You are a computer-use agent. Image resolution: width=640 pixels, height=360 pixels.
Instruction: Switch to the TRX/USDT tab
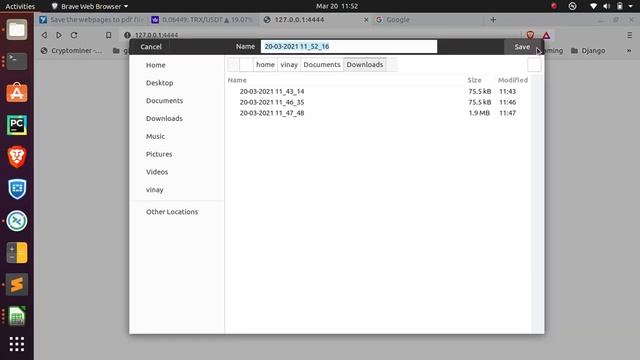[x=203, y=20]
